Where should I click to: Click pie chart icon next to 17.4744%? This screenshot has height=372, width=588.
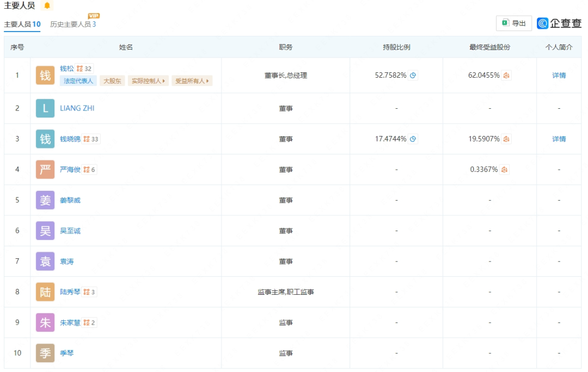pos(413,139)
